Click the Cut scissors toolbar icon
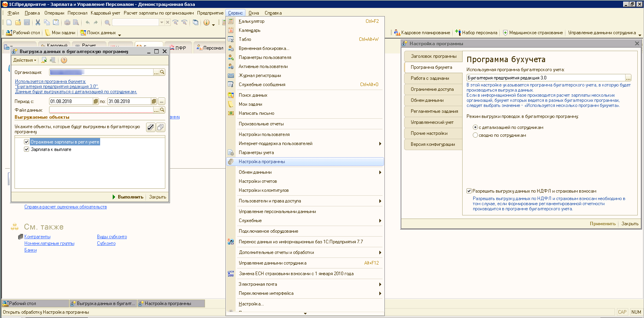Viewport: 644px width, 318px height. tap(38, 22)
